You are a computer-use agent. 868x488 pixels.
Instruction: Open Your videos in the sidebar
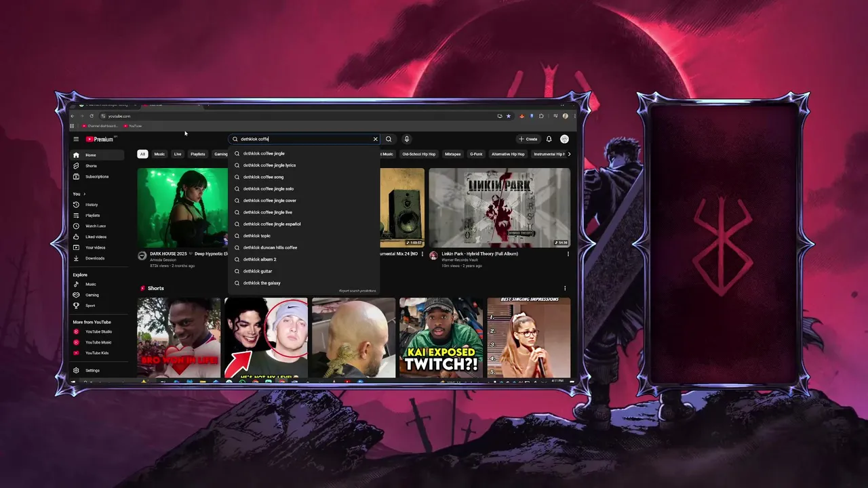[x=98, y=247]
